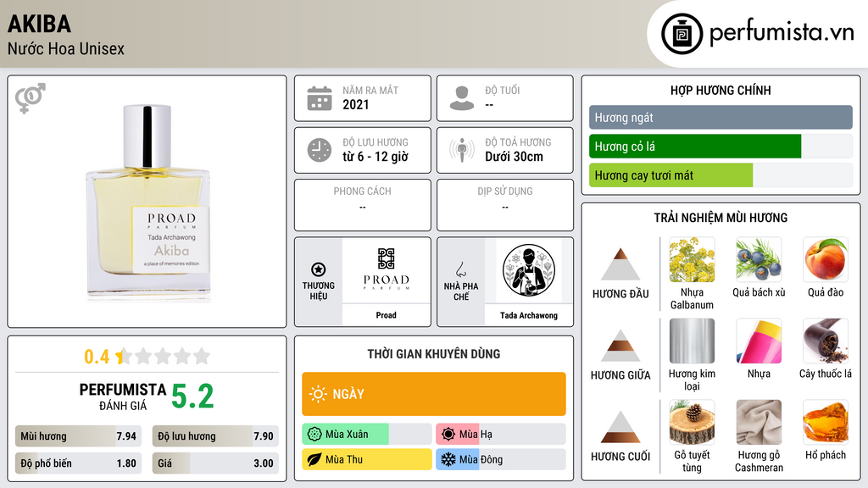Click the sun icon in the Ngày bar
This screenshot has height=488, width=868.
[319, 394]
